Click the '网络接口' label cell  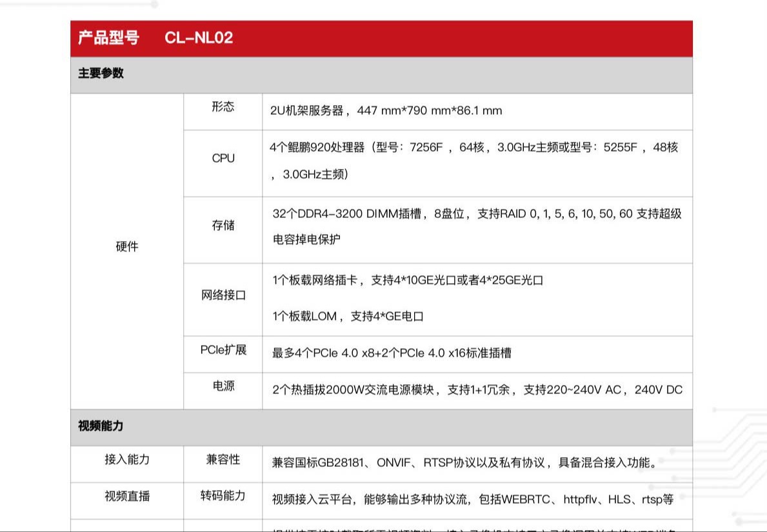[x=223, y=299]
